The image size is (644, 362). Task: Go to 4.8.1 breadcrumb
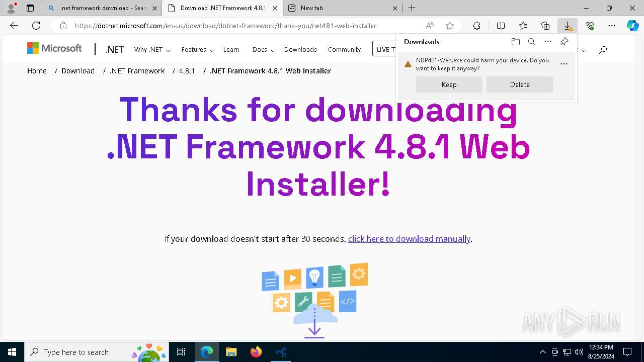[x=187, y=71]
